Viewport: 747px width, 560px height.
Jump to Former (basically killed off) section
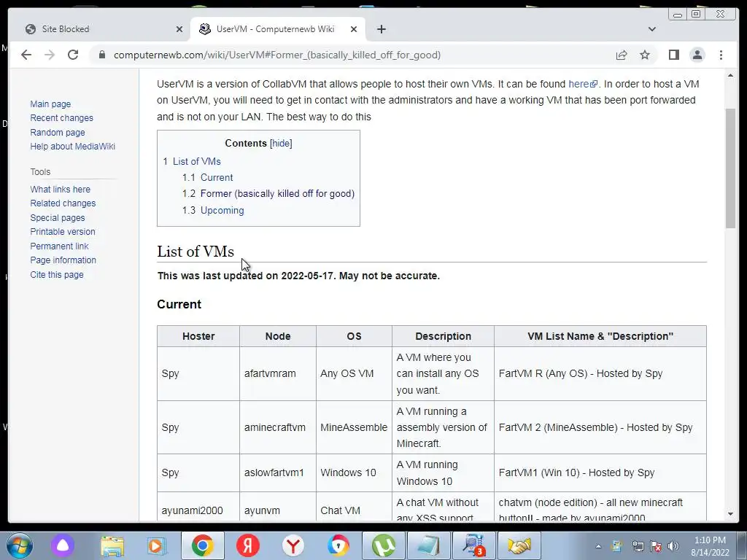point(277,193)
